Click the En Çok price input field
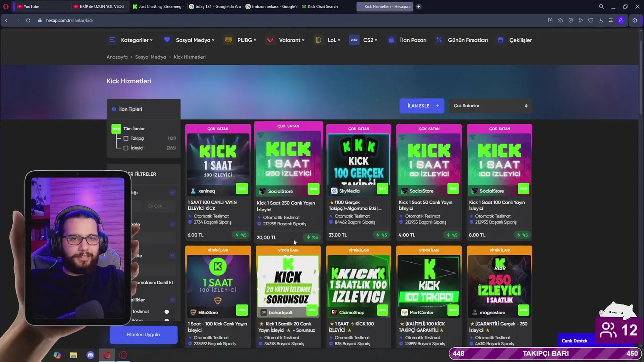The image size is (644, 362). (x=160, y=206)
